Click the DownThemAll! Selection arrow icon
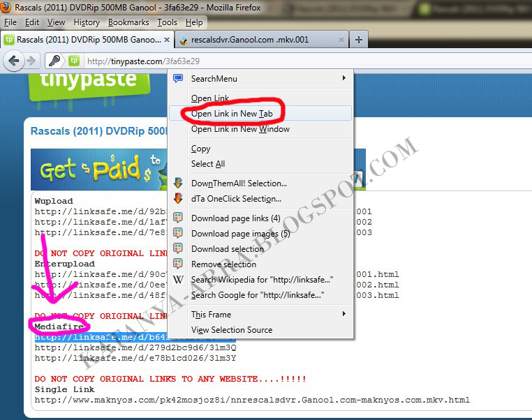The image size is (532, 420). [x=178, y=183]
